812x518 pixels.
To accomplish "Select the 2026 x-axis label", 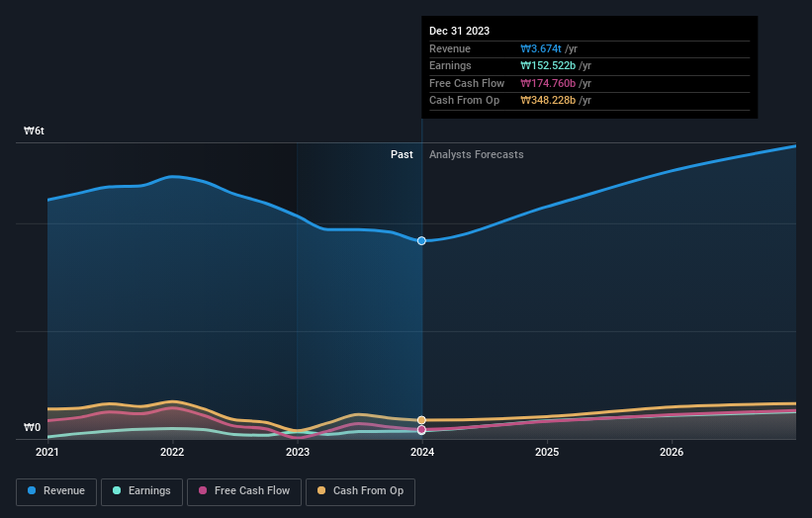I will [672, 453].
